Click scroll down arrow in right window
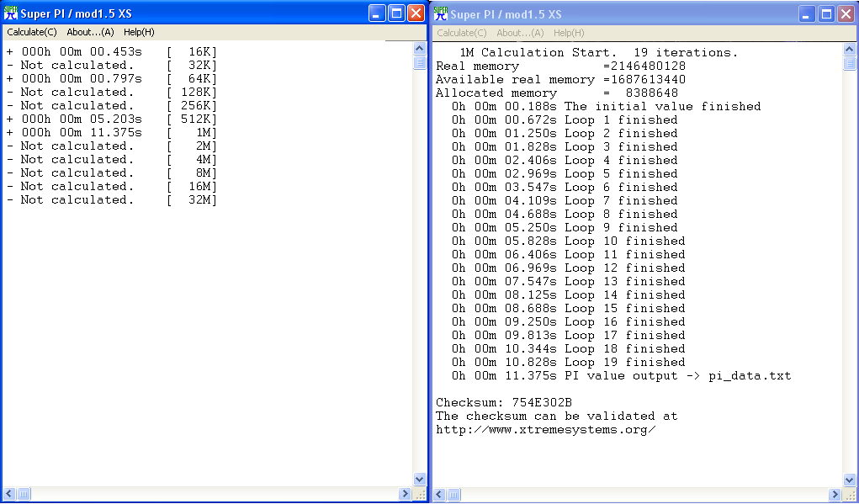Screen dimensions: 859x504 click(x=849, y=480)
